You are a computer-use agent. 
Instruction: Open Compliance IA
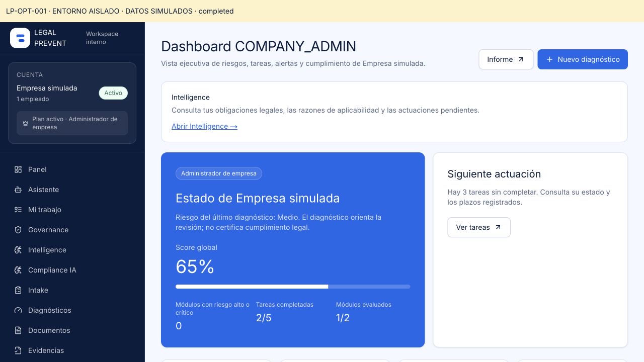tap(72, 270)
